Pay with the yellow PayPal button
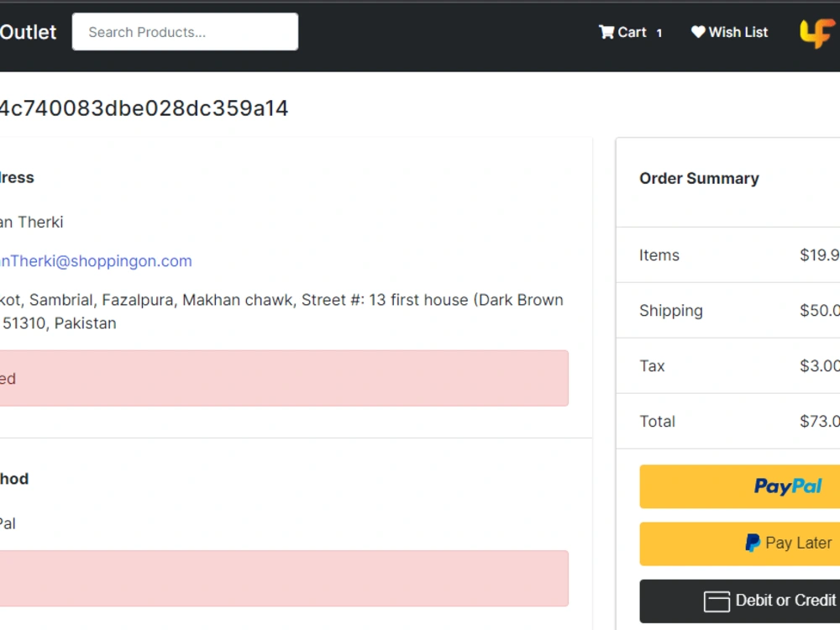The image size is (840, 630). click(740, 486)
